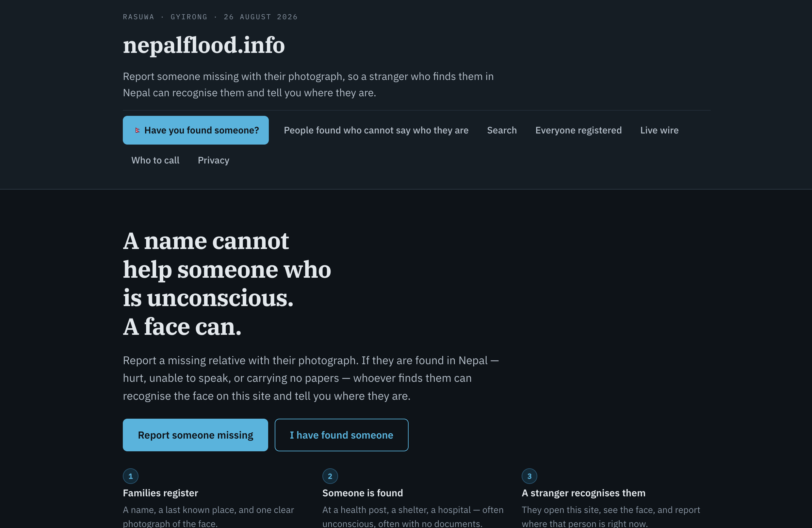Click the step 3 circle badge
This screenshot has width=812, height=528.
click(529, 476)
